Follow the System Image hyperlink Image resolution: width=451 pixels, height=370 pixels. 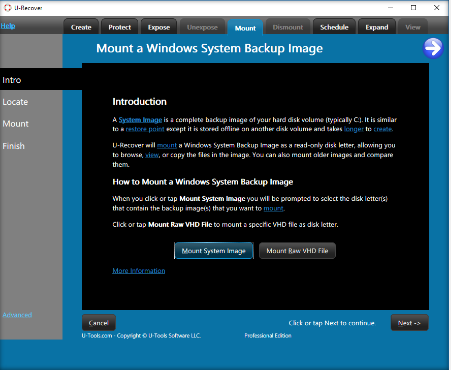pos(140,120)
